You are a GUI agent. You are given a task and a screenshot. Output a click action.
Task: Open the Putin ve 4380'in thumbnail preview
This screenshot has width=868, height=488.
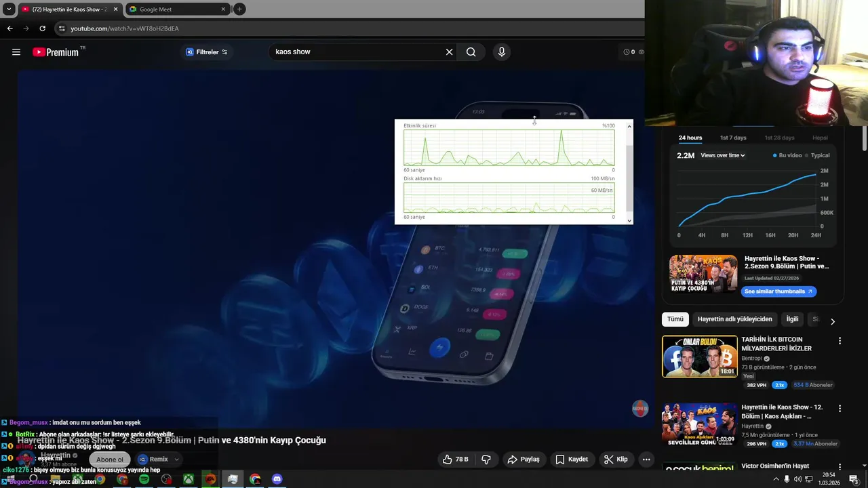click(x=703, y=274)
